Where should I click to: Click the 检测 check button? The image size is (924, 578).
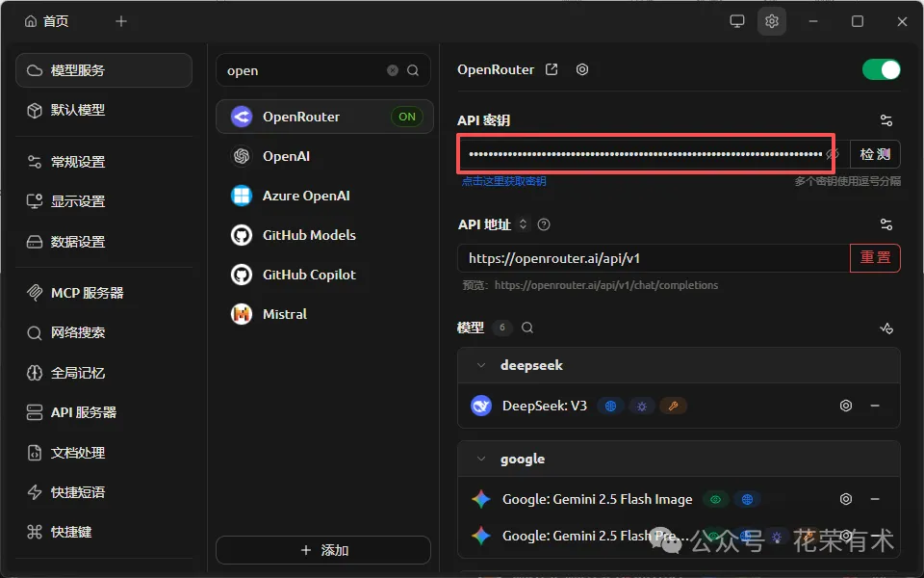(x=875, y=154)
